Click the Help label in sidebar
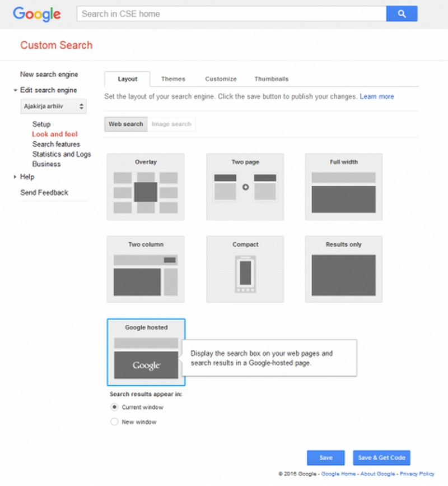 click(x=27, y=177)
